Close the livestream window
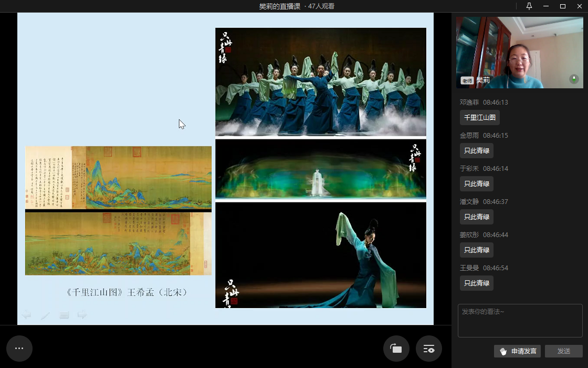The image size is (588, 368). 580,6
